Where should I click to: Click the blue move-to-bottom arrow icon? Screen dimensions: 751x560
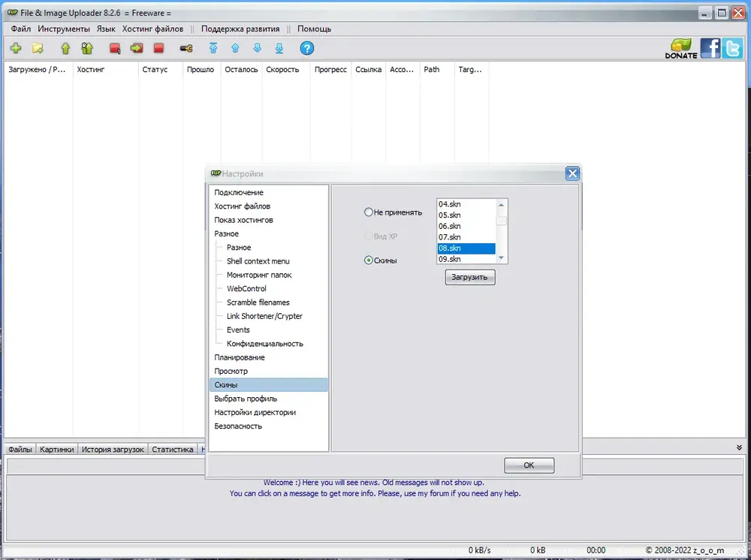279,48
